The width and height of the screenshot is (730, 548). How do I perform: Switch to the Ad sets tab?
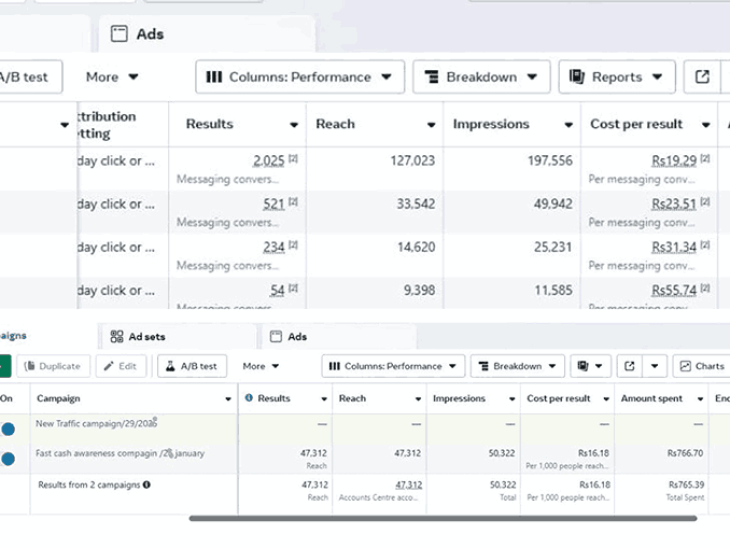138,336
